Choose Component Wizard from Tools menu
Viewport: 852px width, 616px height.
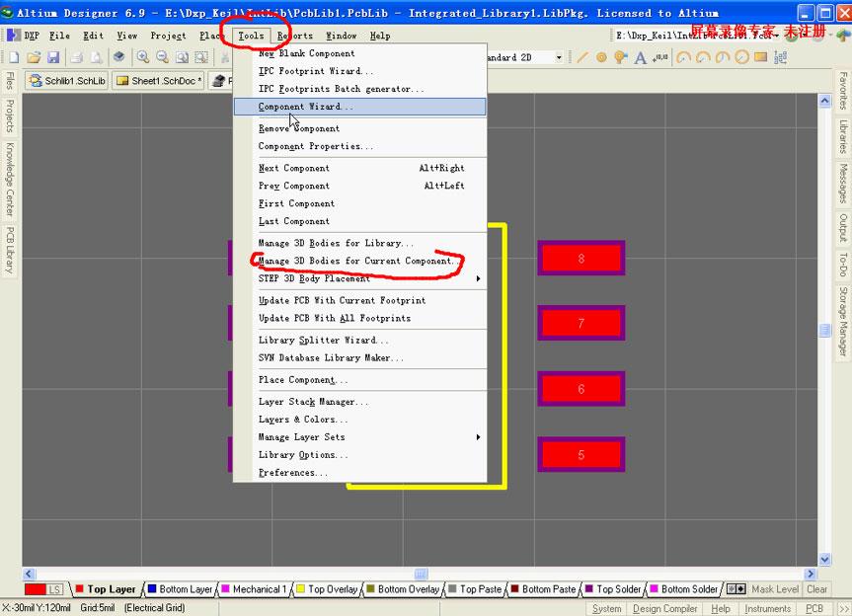[x=305, y=107]
